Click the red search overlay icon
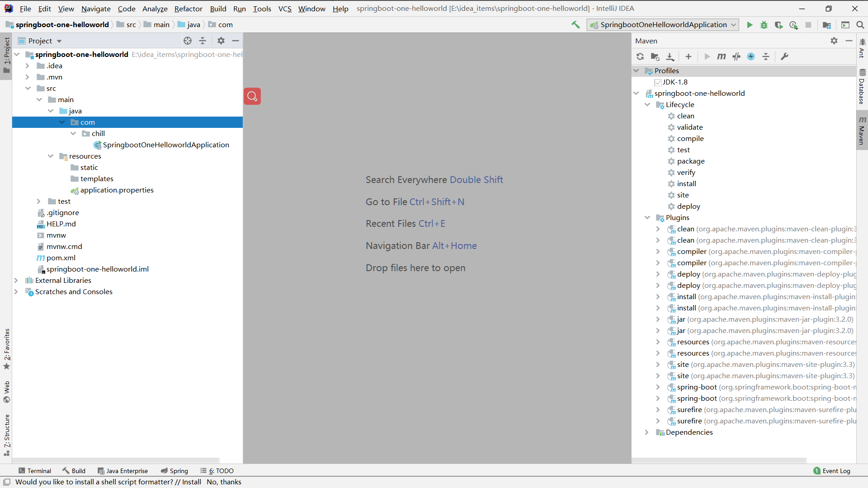This screenshot has height=488, width=868. tap(252, 96)
